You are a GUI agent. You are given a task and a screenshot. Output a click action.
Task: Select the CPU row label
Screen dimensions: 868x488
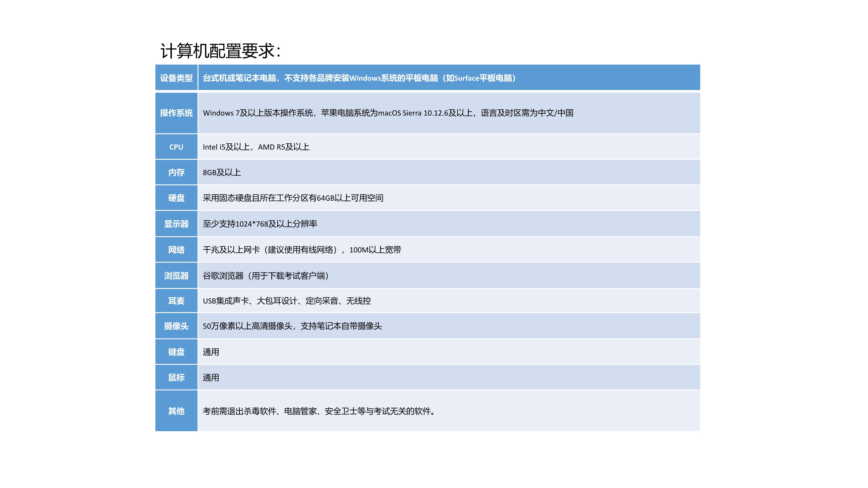pyautogui.click(x=176, y=147)
